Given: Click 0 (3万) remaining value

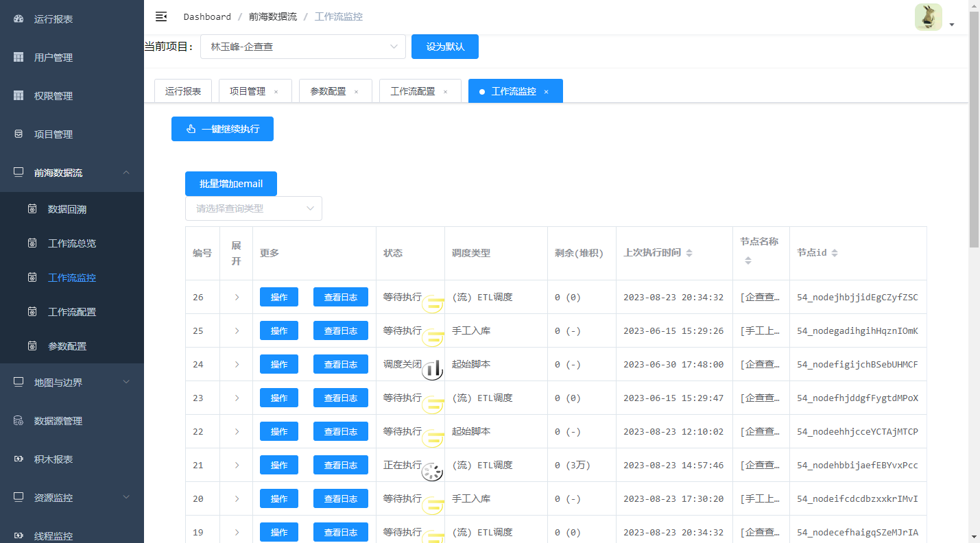Looking at the screenshot, I should click(573, 466).
